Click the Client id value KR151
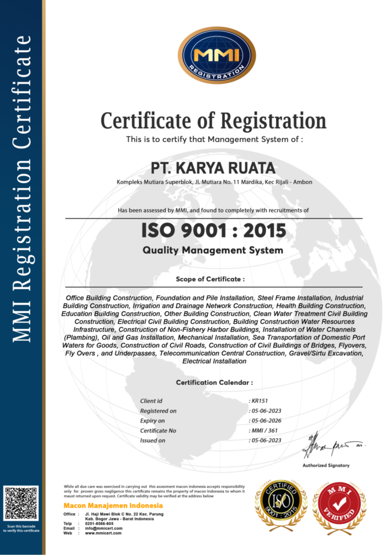392x555 pixels. point(259,401)
